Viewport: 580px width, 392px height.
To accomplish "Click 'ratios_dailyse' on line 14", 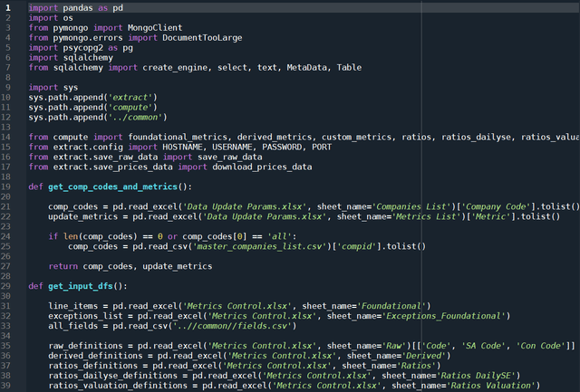I will [x=476, y=137].
